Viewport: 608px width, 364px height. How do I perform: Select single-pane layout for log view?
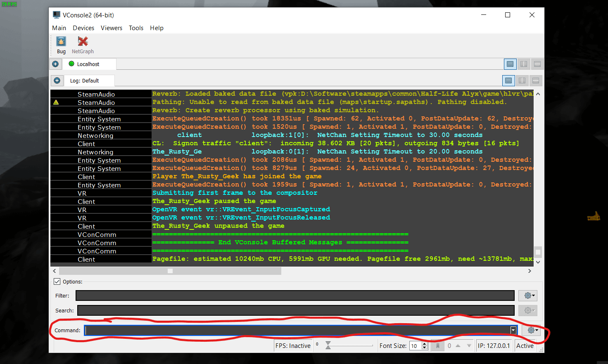click(x=508, y=80)
